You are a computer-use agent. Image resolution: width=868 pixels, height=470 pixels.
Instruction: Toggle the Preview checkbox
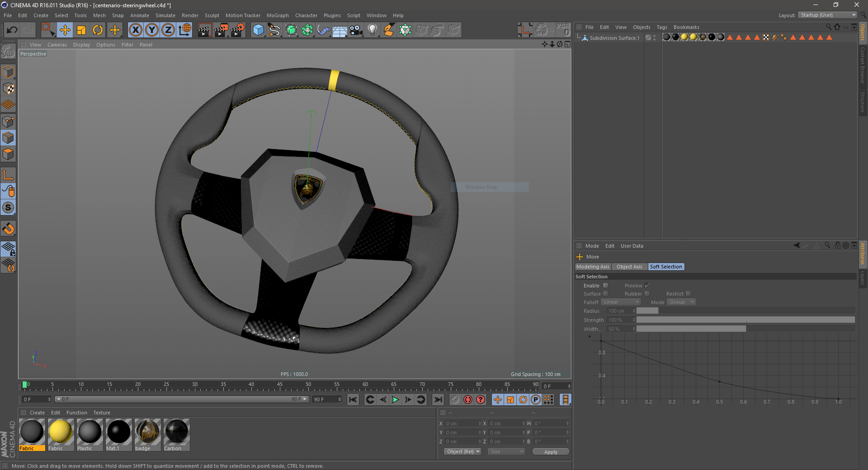[647, 286]
